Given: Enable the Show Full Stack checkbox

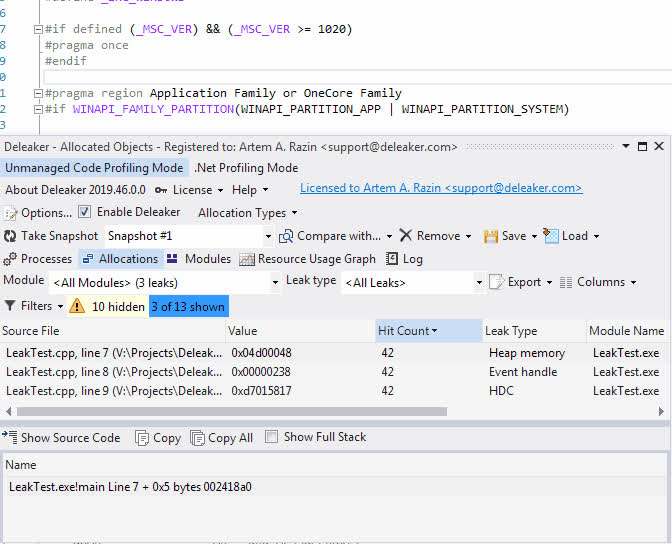Looking at the screenshot, I should tap(273, 437).
